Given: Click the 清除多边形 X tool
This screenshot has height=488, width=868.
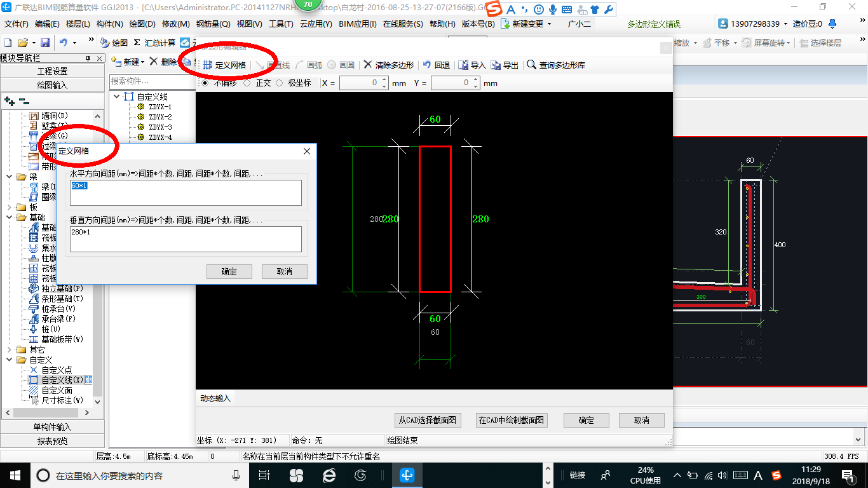Looking at the screenshot, I should [x=389, y=65].
